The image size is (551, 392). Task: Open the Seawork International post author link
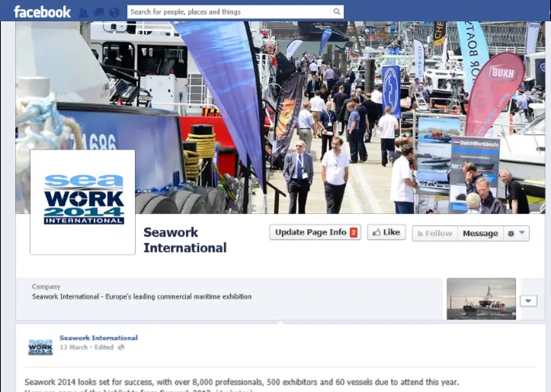coord(99,338)
